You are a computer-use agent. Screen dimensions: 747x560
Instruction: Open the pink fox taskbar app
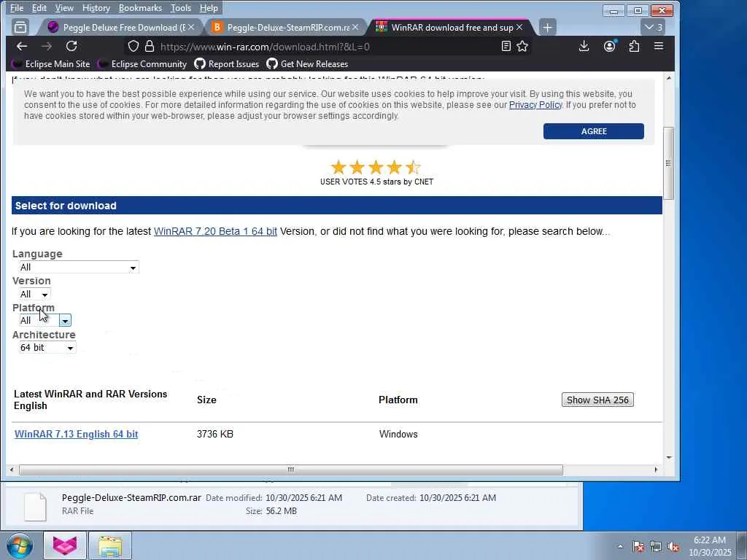pyautogui.click(x=65, y=545)
